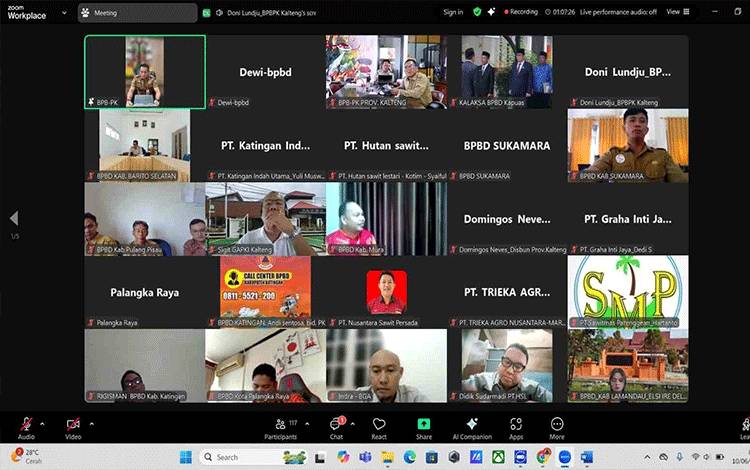The image size is (750, 470).
Task: Select KALAKSA BPBD Kapuas video tile
Action: (507, 72)
